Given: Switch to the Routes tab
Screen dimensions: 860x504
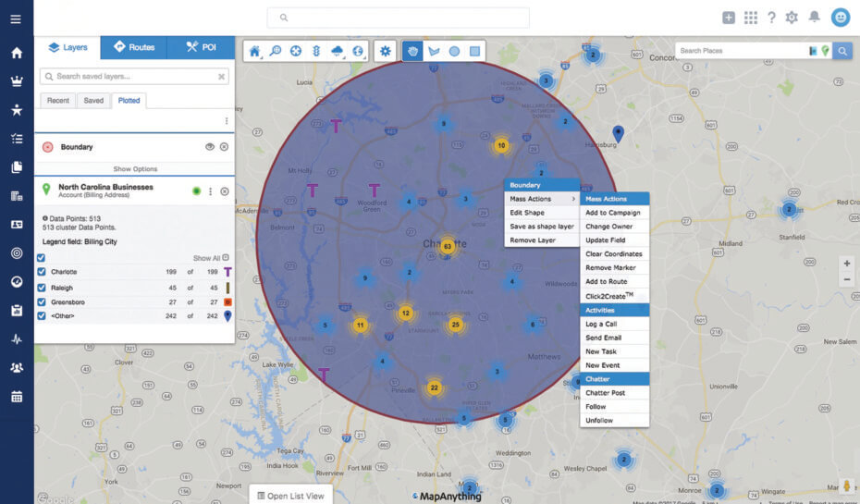Looking at the screenshot, I should (134, 47).
